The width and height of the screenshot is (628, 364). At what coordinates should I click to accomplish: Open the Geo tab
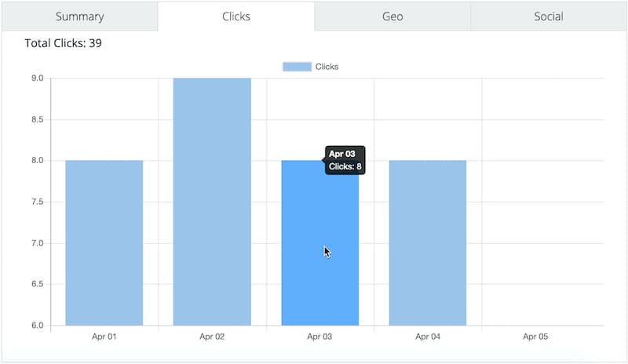click(x=392, y=16)
